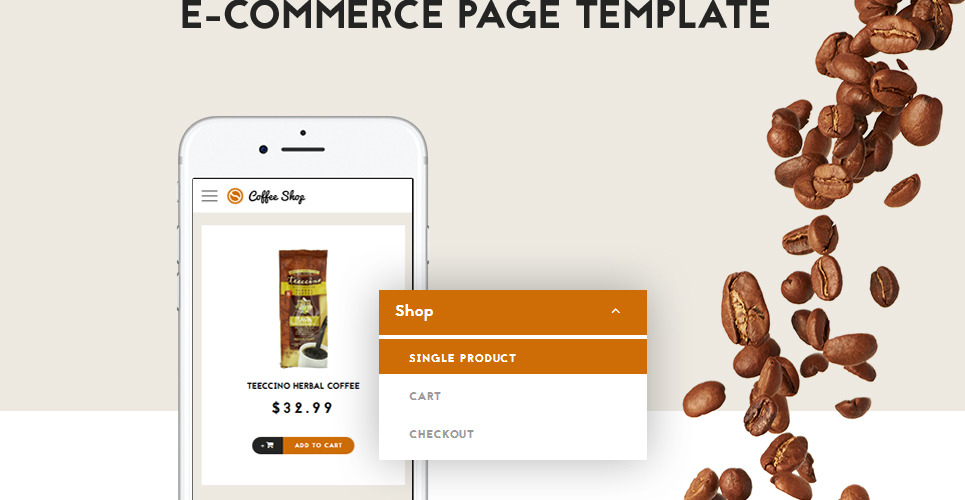Click the Coffee Shop script wordmark
Viewport: 965px width, 500px height.
(x=276, y=196)
